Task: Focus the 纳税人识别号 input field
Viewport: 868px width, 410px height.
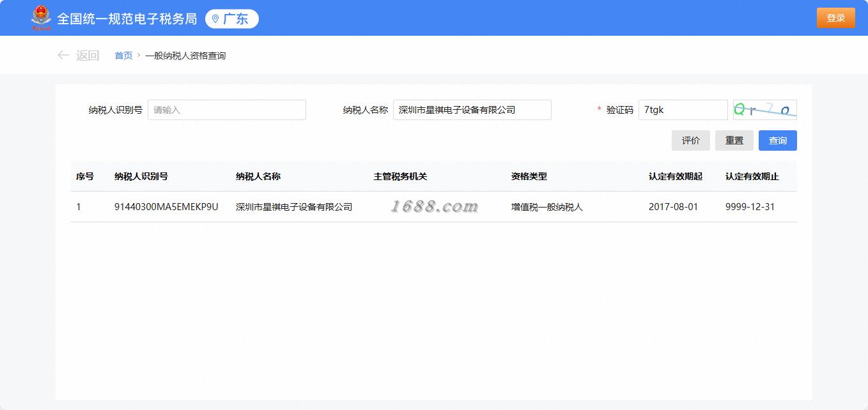Action: pos(227,110)
